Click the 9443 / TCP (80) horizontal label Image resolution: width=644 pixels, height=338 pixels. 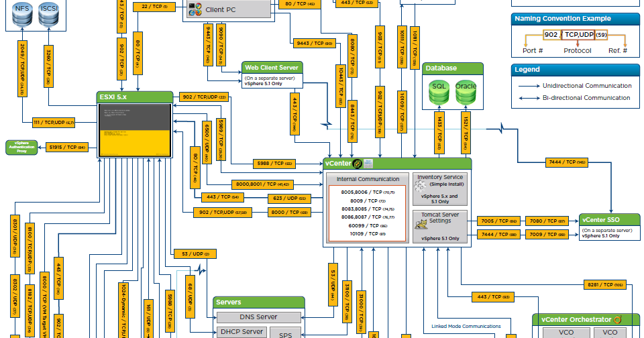tap(315, 43)
